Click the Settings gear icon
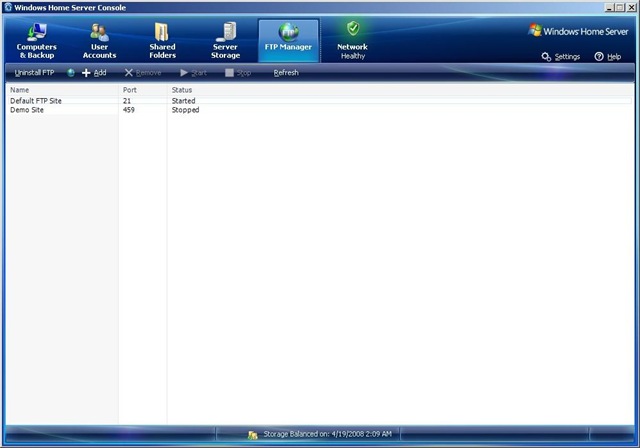 pos(546,57)
